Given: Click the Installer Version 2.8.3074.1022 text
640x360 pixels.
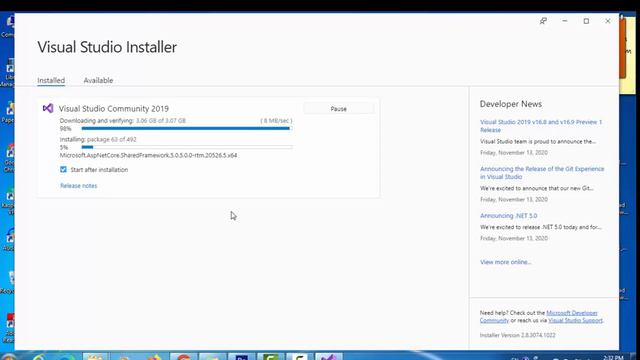Looking at the screenshot, I should tap(518, 335).
